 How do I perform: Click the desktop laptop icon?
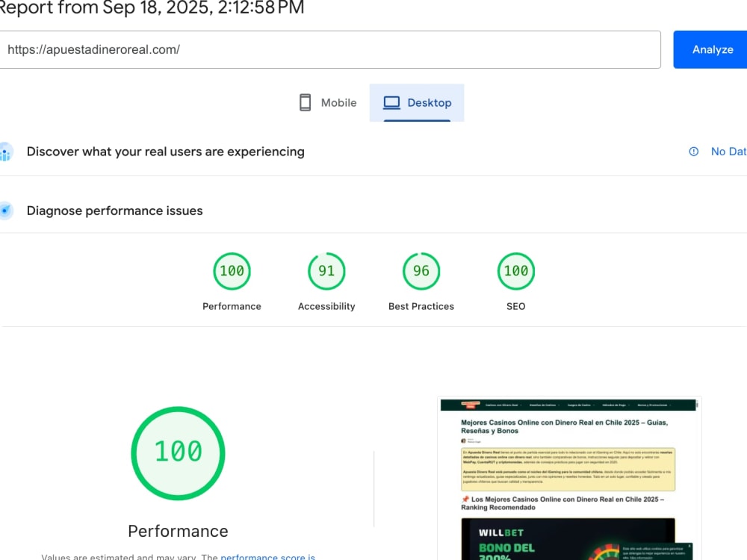(391, 103)
